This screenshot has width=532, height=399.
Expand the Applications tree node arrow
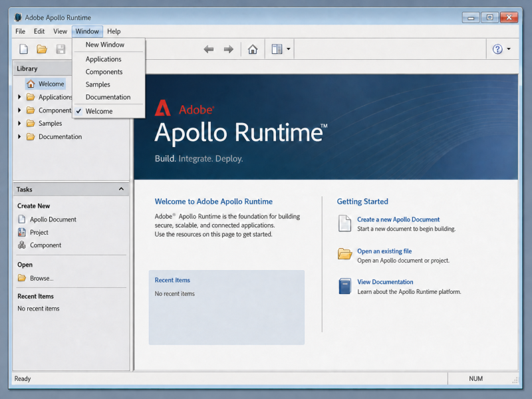pyautogui.click(x=19, y=97)
